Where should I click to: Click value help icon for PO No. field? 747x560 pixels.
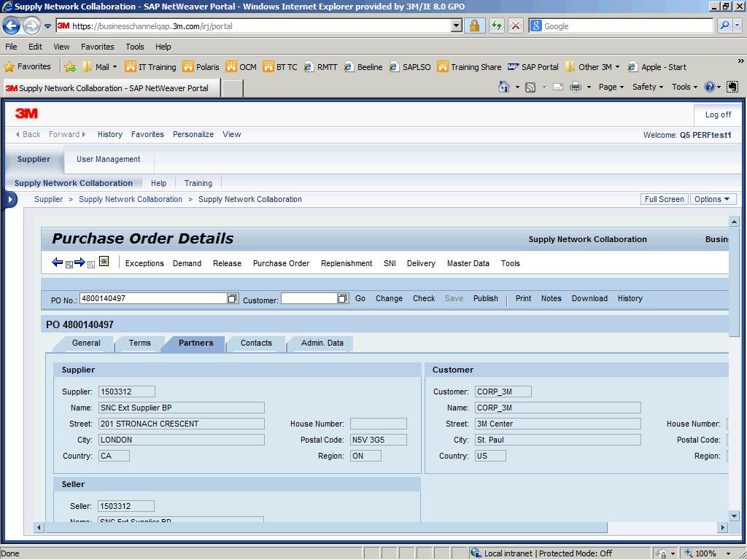(x=232, y=298)
